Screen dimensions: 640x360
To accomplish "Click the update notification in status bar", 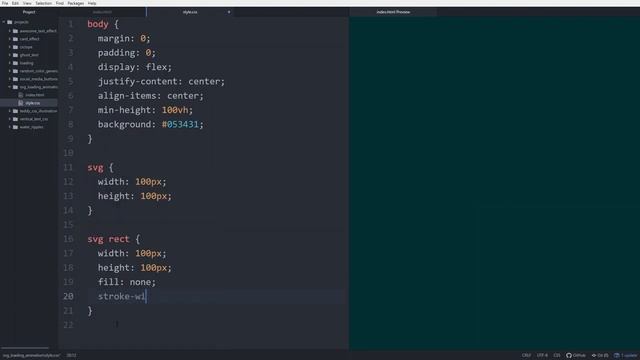I will 626,356.
